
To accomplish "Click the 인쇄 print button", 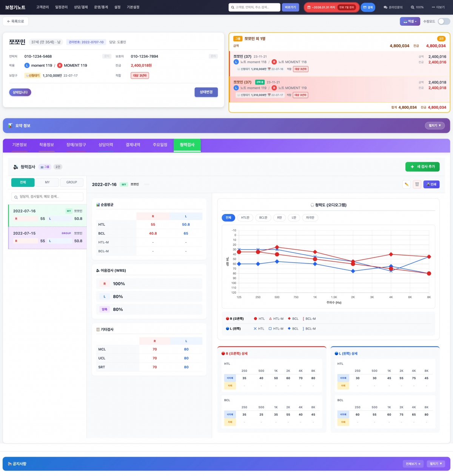I will pos(431,184).
